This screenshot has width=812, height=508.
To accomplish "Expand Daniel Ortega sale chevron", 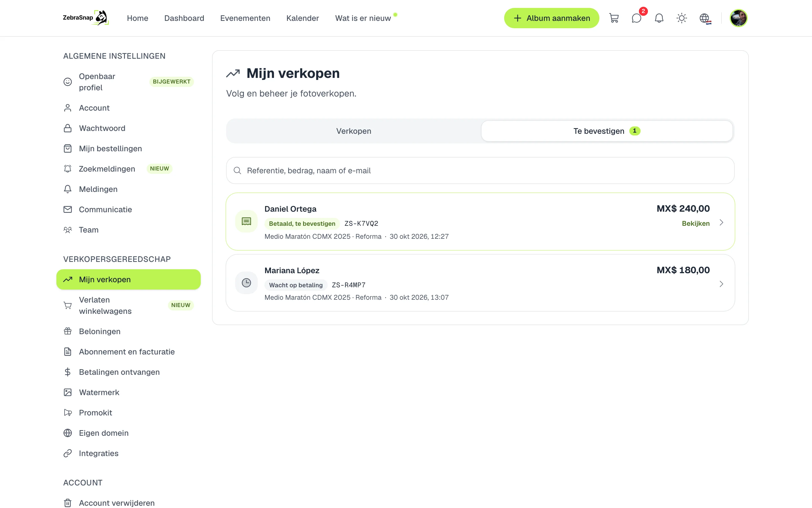I will (x=721, y=223).
